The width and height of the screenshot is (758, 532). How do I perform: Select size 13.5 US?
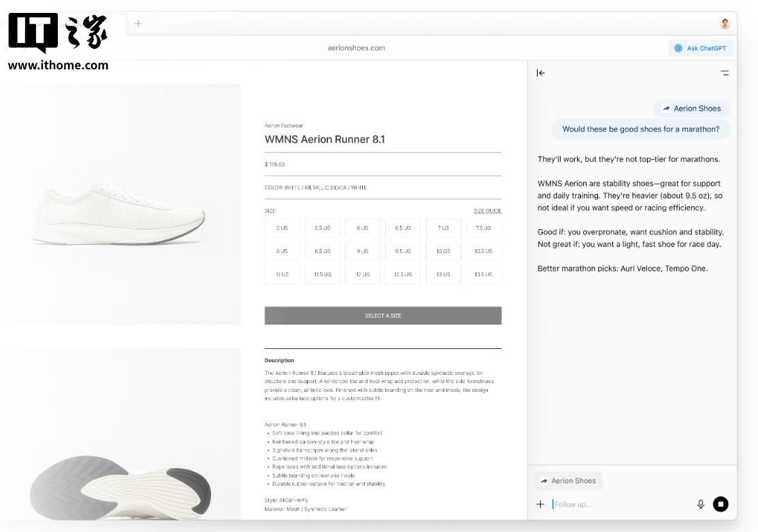[484, 274]
